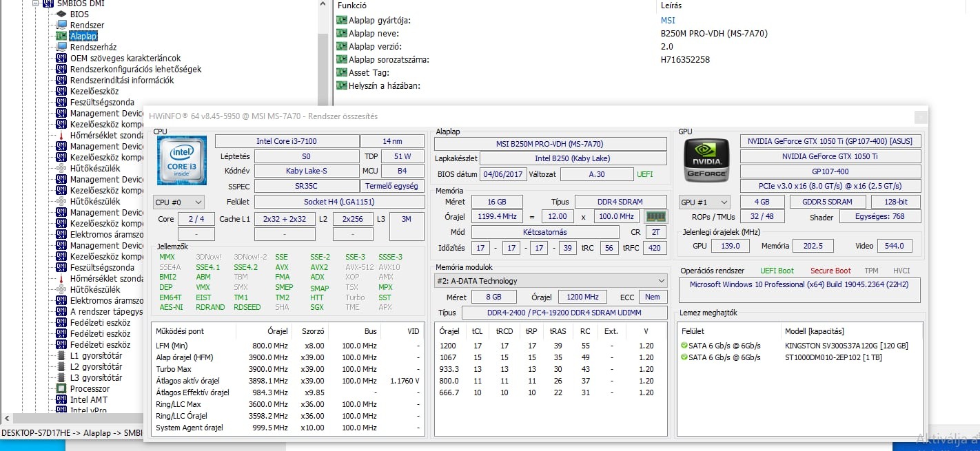Click the monitor icon beside Rendszer
The image size is (980, 451).
coord(62,25)
